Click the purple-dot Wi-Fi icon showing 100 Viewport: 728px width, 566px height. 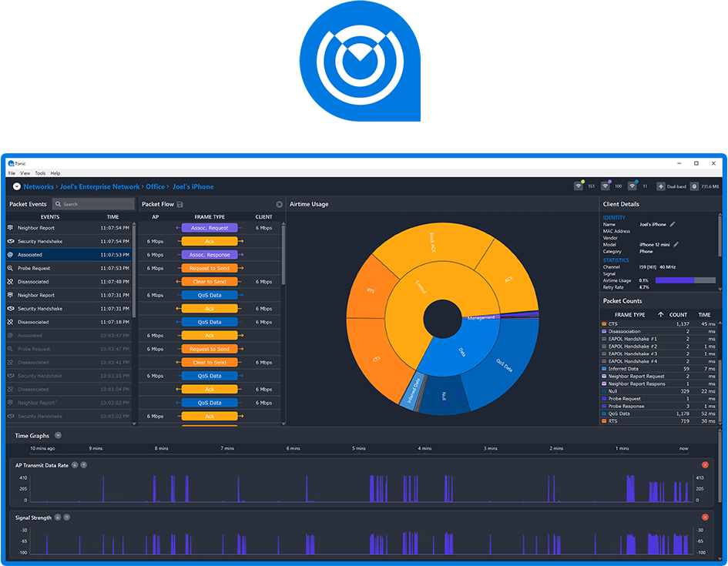(606, 186)
